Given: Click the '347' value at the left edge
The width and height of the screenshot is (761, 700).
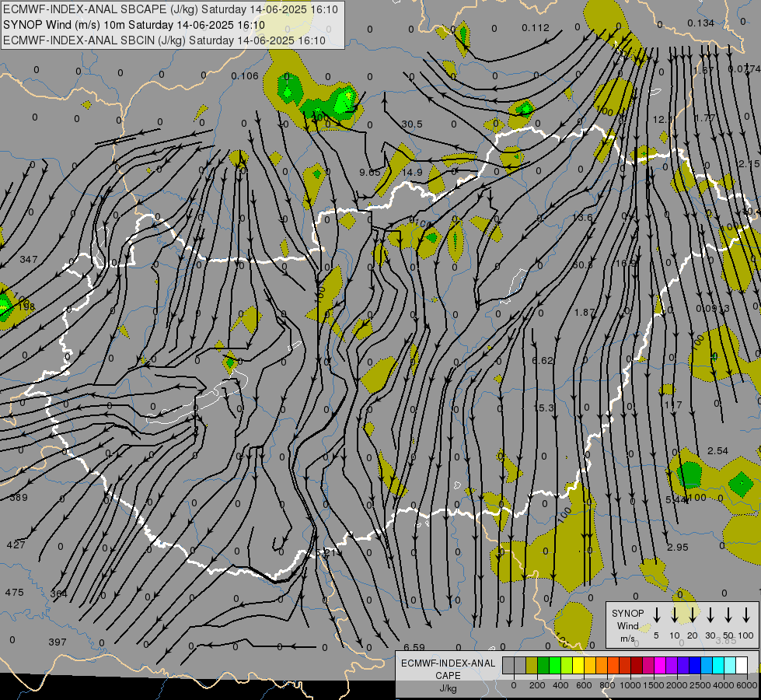Looking at the screenshot, I should (x=29, y=260).
